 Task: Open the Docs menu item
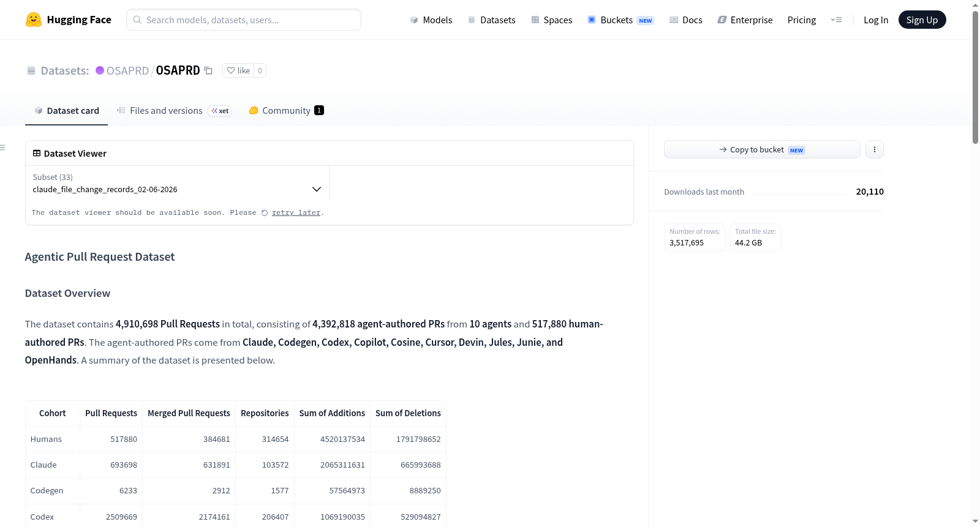[x=686, y=20]
